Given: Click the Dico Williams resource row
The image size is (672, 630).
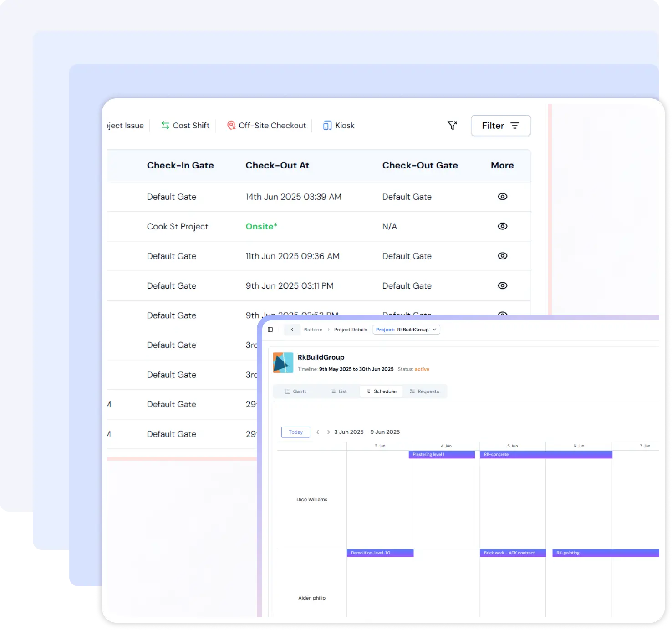Looking at the screenshot, I should [312, 499].
